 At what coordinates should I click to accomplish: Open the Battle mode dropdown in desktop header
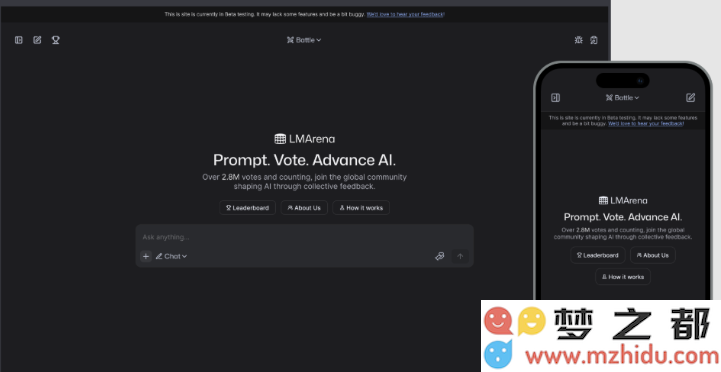pos(304,40)
